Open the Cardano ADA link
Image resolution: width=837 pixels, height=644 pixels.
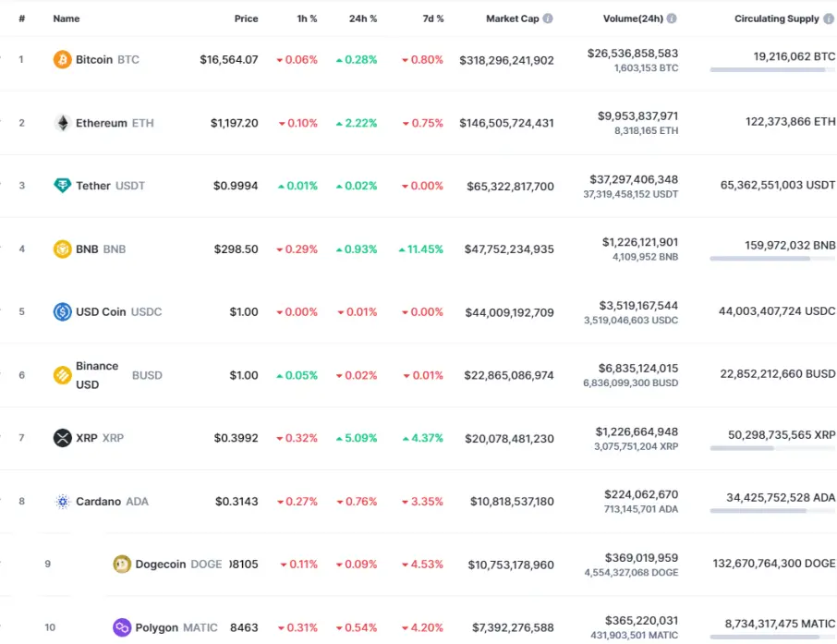(112, 502)
